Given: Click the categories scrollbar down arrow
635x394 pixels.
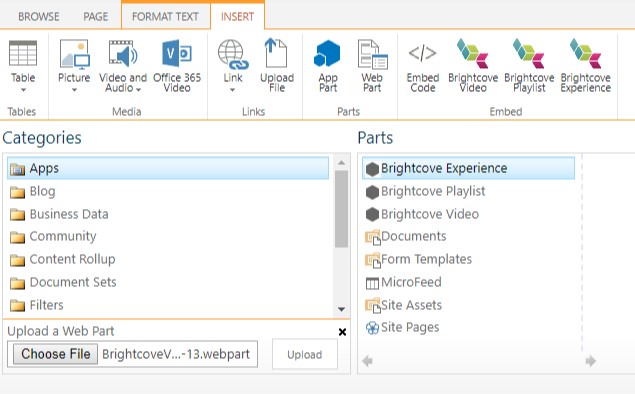Looking at the screenshot, I should coord(341,309).
